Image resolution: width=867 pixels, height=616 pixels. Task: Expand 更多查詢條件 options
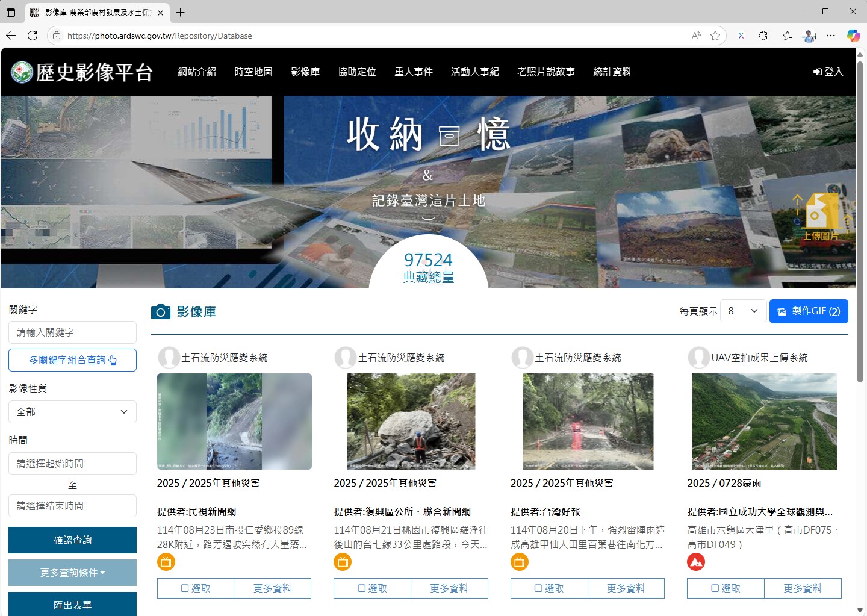72,573
